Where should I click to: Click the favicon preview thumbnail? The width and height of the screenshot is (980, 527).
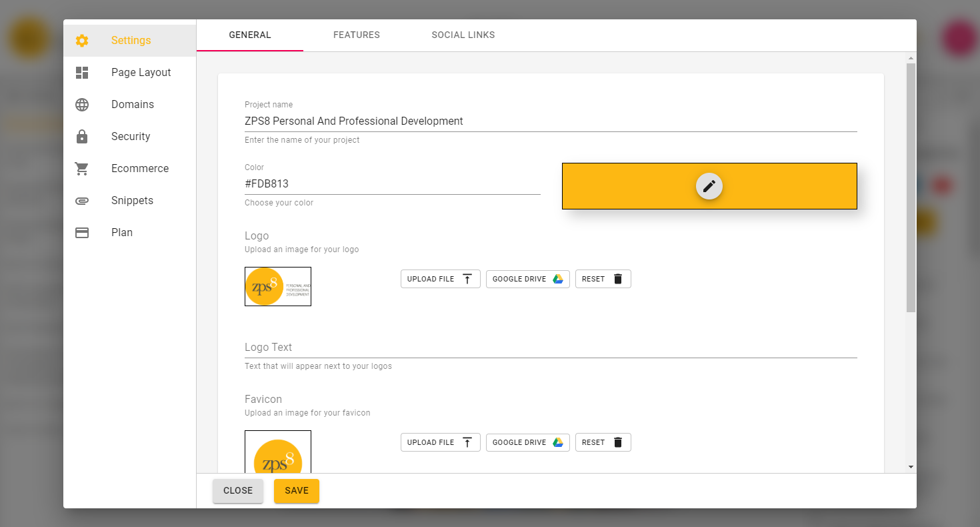coord(278,452)
